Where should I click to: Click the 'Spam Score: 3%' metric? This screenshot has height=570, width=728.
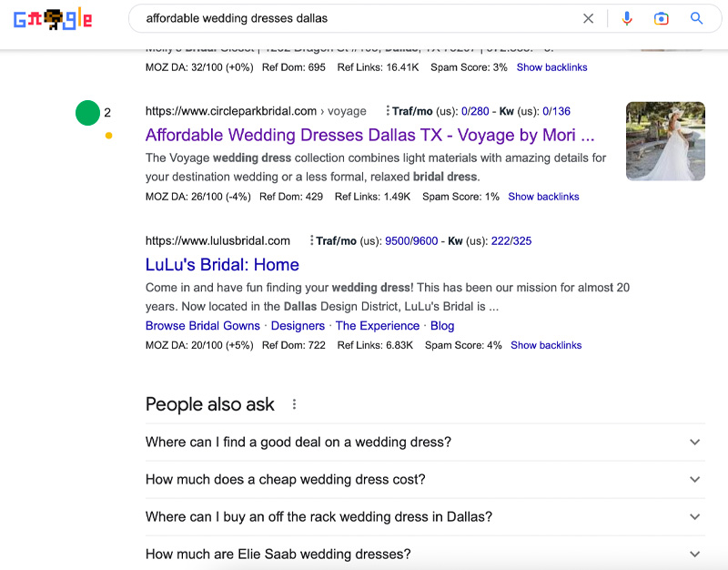469,67
